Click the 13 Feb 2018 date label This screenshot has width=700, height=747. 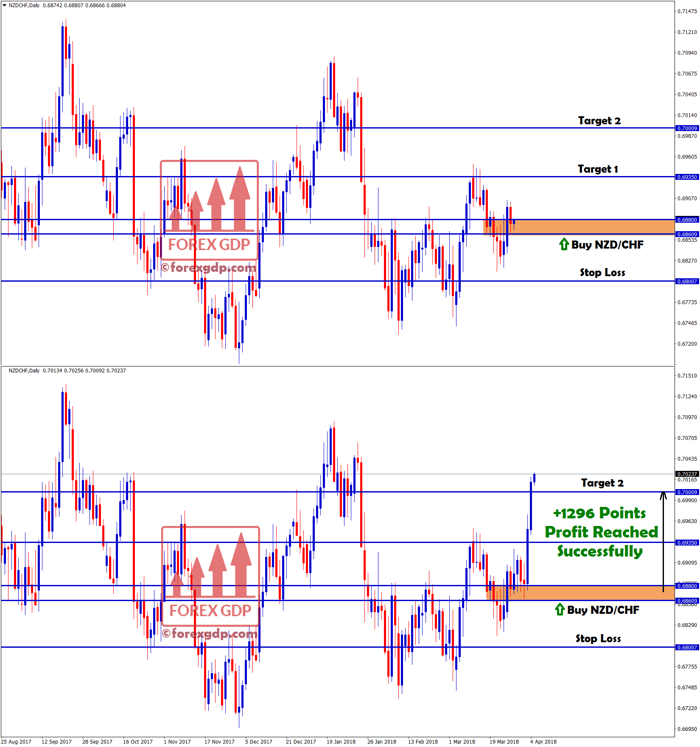click(x=423, y=741)
